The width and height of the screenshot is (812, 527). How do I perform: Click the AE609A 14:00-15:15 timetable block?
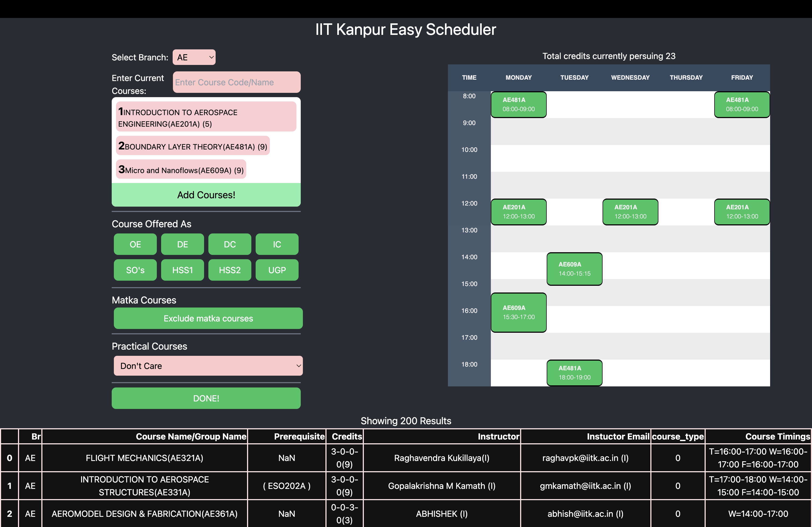[x=575, y=269]
